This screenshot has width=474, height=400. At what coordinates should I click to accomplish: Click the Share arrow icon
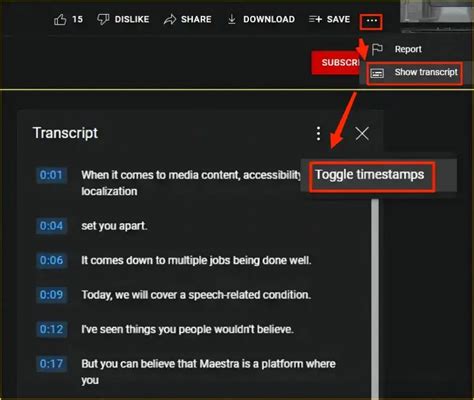[170, 20]
